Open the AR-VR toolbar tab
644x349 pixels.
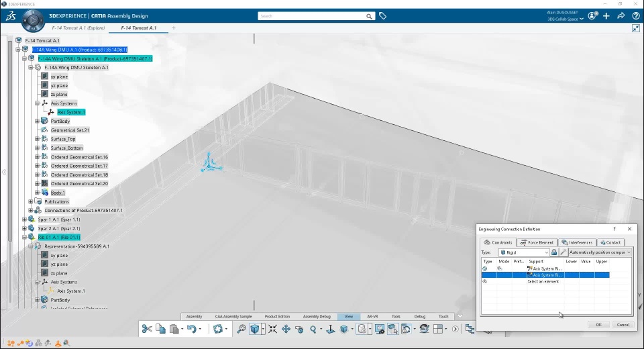pyautogui.click(x=372, y=317)
